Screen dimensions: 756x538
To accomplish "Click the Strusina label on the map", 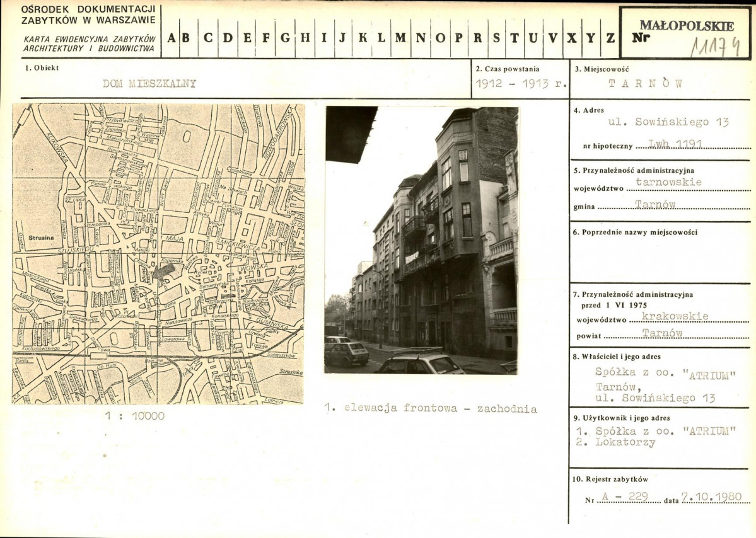I will point(41,238).
